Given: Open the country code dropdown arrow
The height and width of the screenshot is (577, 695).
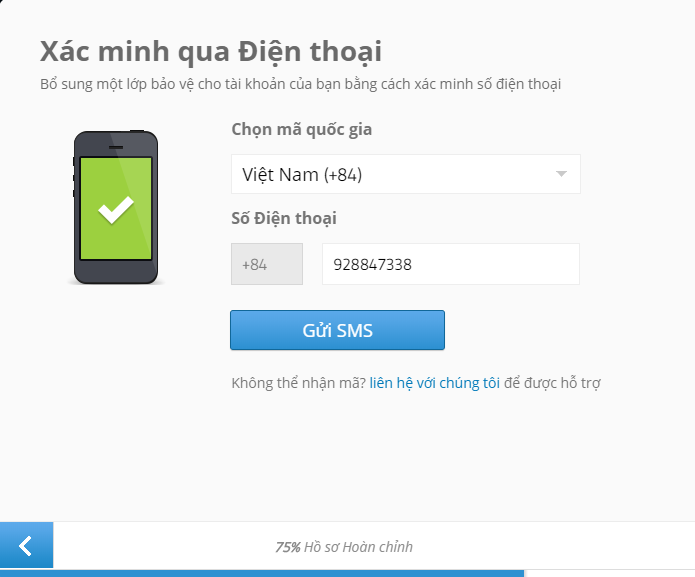Looking at the screenshot, I should [561, 174].
